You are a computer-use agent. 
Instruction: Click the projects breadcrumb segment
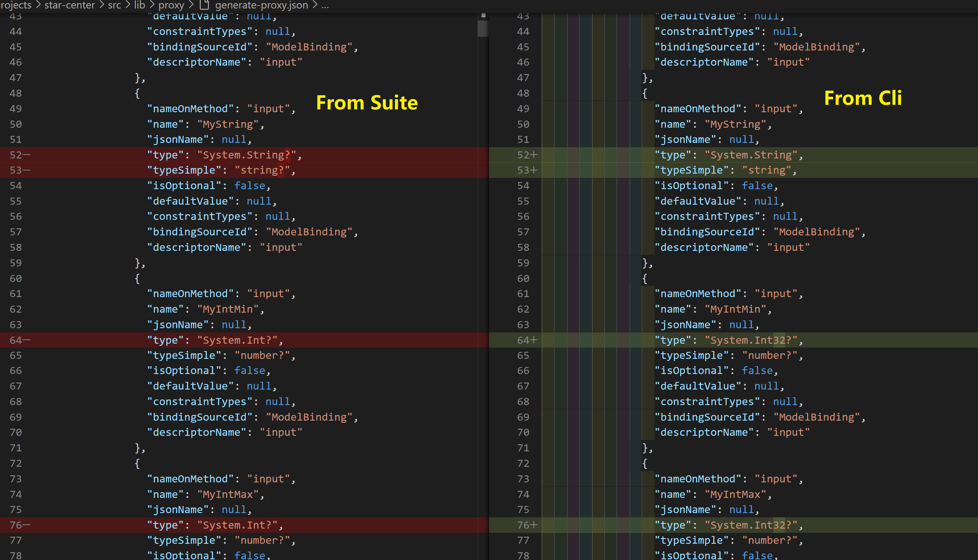[16, 5]
